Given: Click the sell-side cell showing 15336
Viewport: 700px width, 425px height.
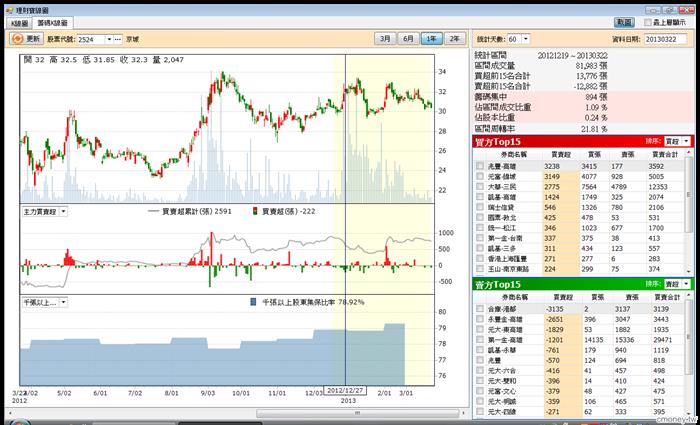Looking at the screenshot, I should click(625, 340).
